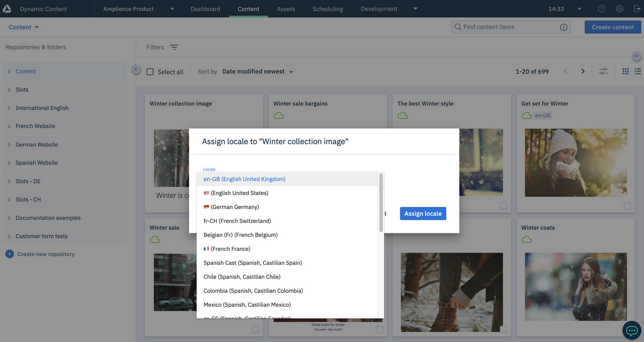
Task: Click cloud status icon on Winter sale card
Action: 155,239
